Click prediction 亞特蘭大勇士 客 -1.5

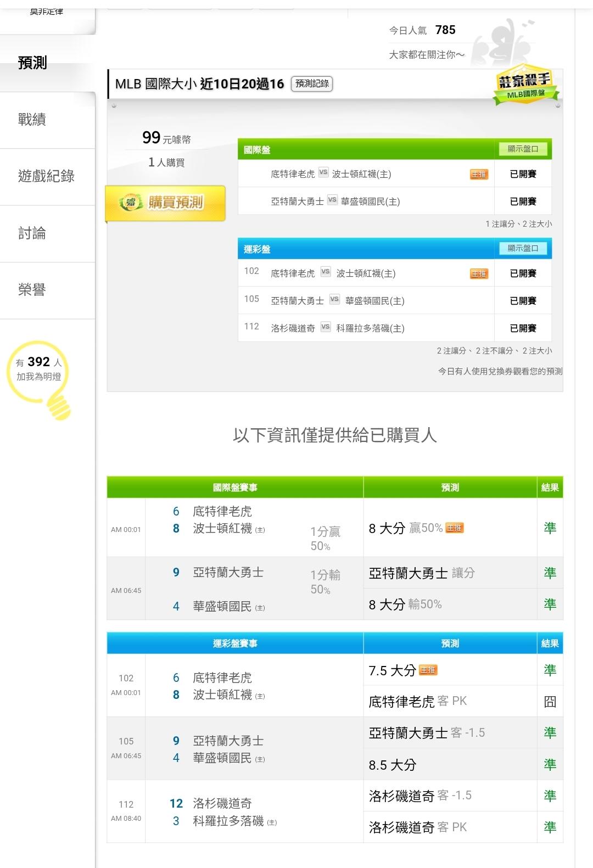tap(427, 733)
